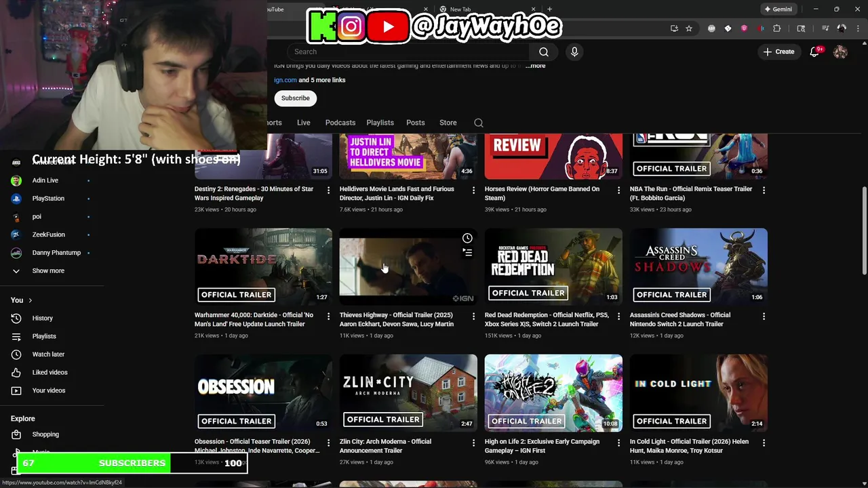868x488 pixels.
Task: Add Thieves Highway trailer to Watch later
Action: coord(467,238)
